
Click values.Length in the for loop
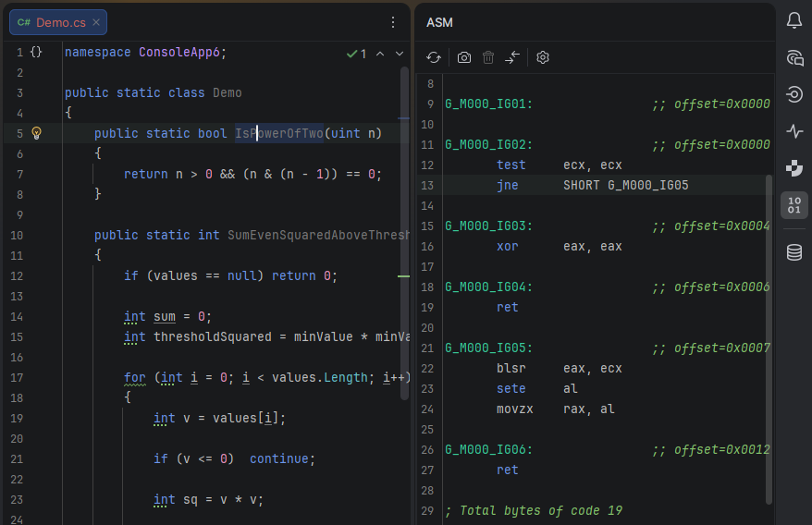pyautogui.click(x=320, y=378)
